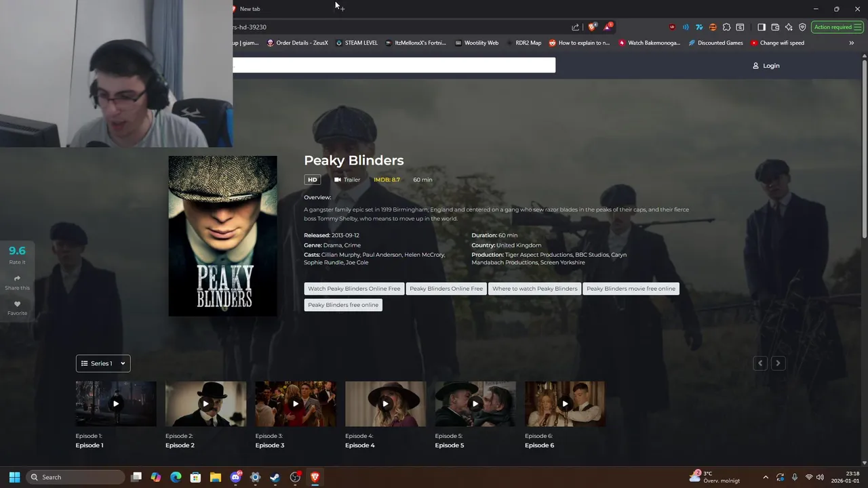Click the Brave VPN shield icon
Viewport: 868px width, 488px height.
pos(802,27)
